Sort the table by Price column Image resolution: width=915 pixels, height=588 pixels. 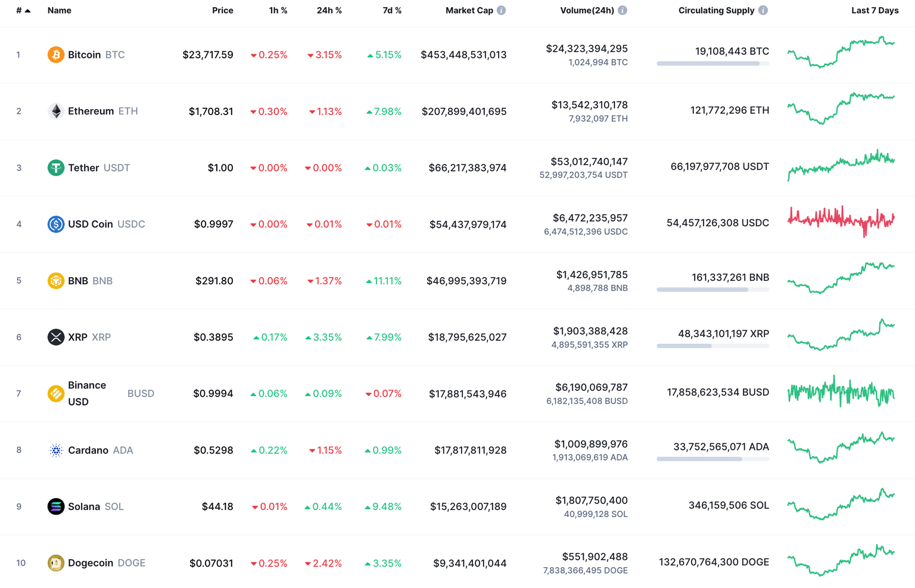[x=222, y=11]
